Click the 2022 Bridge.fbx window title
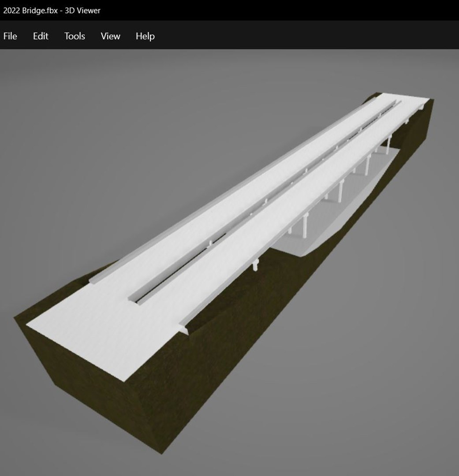This screenshot has height=476, width=459. click(52, 10)
